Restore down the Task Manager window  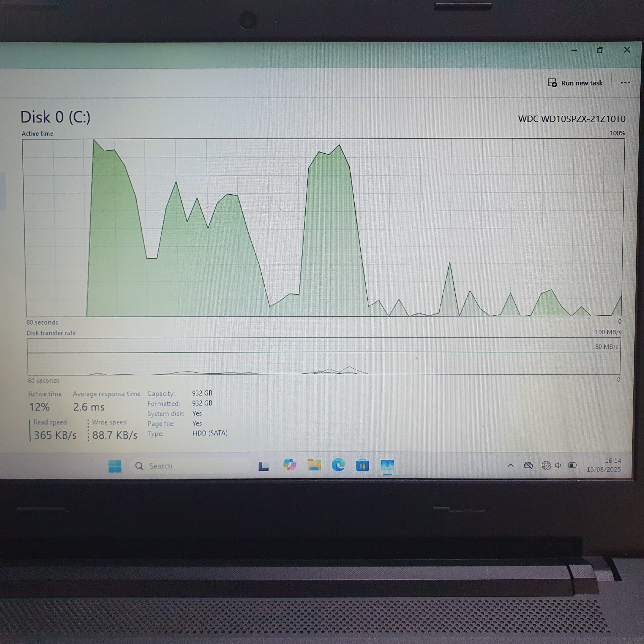[600, 50]
